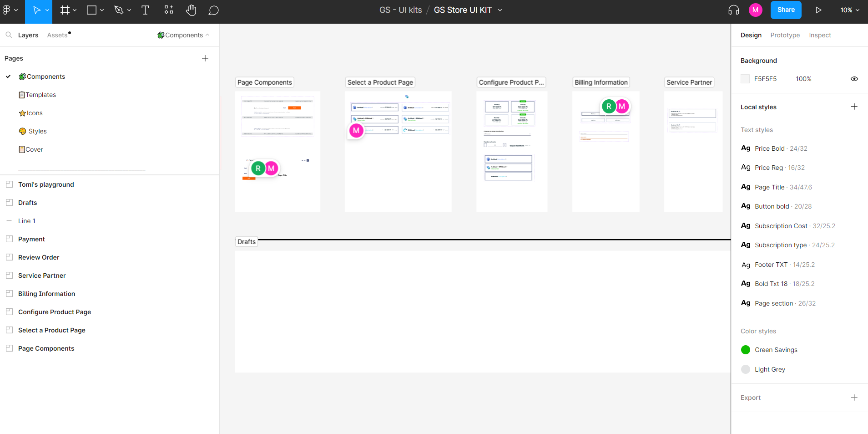This screenshot has height=434, width=868.
Task: Switch to the Prototype tab
Action: pos(785,35)
